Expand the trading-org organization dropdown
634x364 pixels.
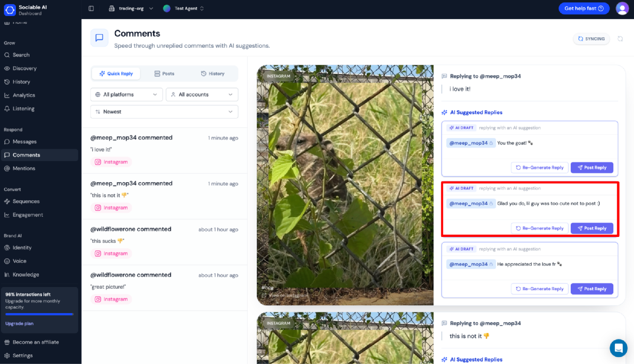click(x=131, y=9)
